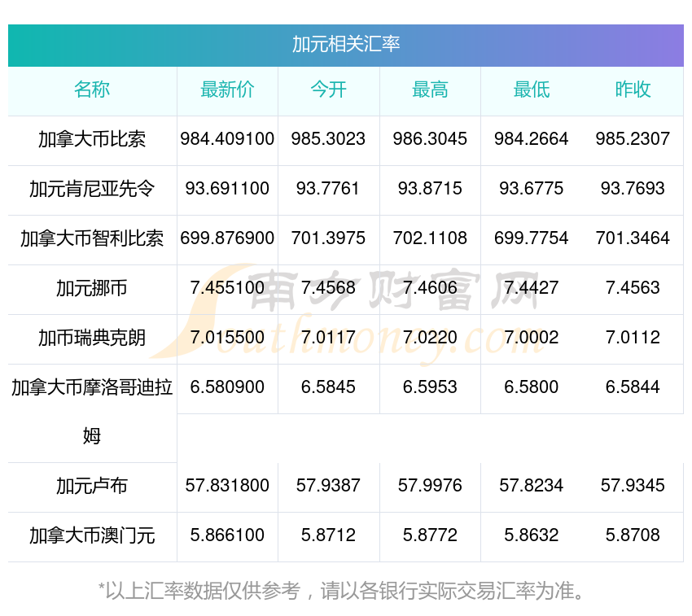This screenshot has width=692, height=616.
Task: Click latest price 699.876900
Action: [x=227, y=238]
